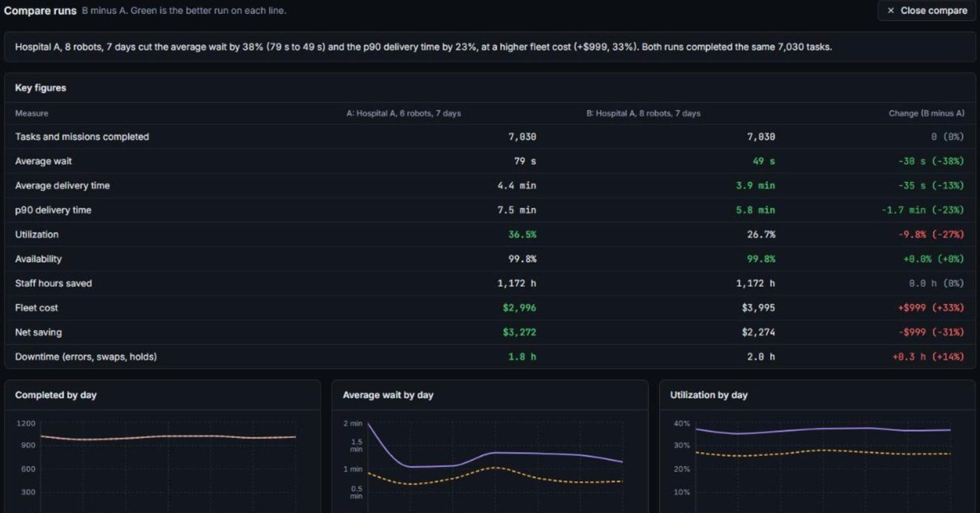Click the X icon in Close compare
980x513 pixels.
[x=891, y=10]
